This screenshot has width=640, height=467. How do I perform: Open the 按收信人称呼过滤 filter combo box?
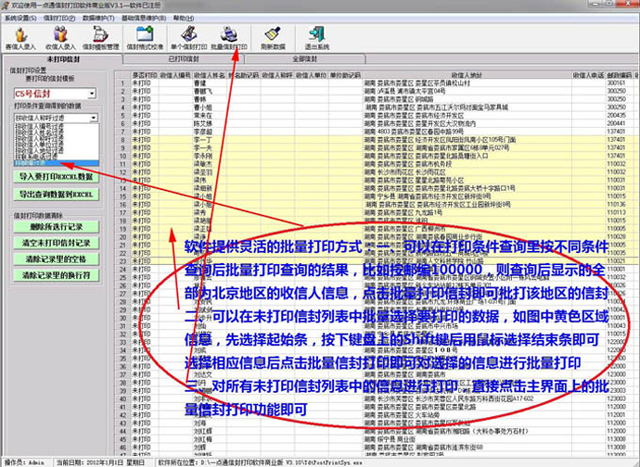pos(93,118)
